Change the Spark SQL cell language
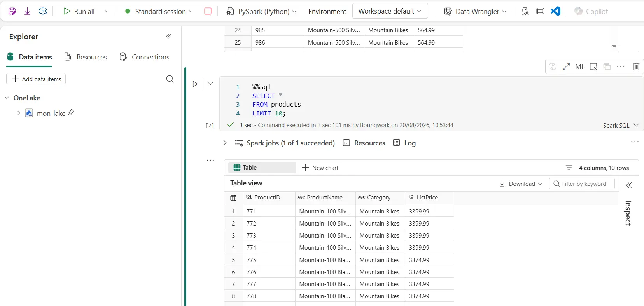This screenshot has height=306, width=644. click(621, 125)
